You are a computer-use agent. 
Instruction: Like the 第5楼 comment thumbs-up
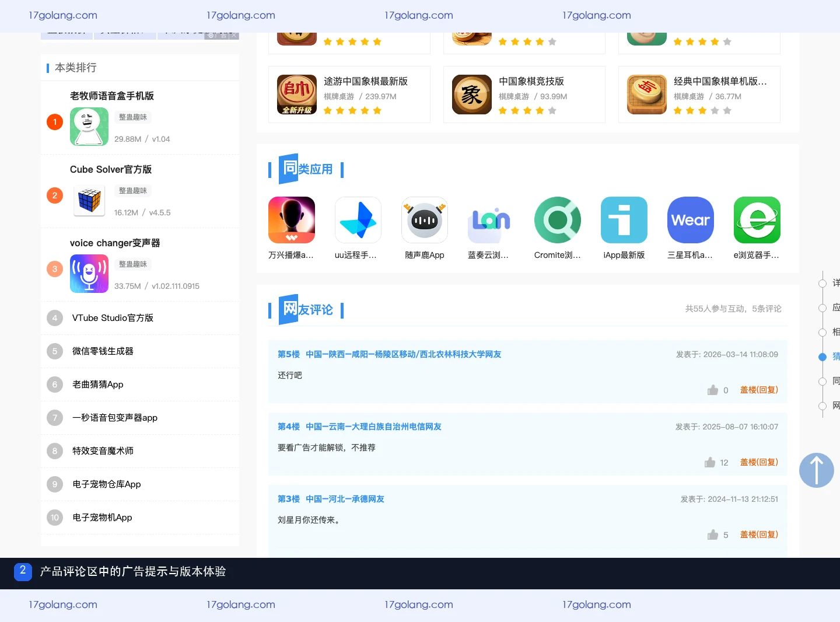point(713,390)
